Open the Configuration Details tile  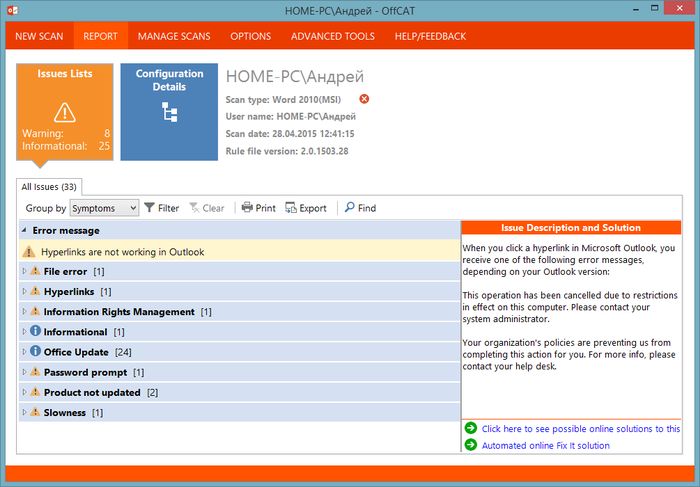pos(169,112)
